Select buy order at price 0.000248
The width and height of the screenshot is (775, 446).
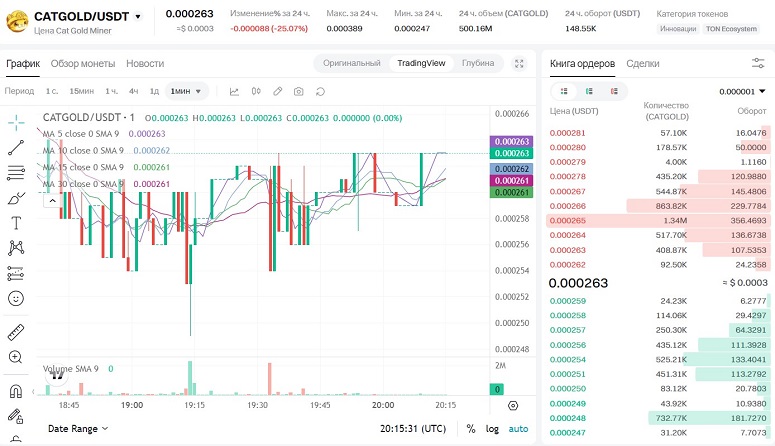(658, 418)
